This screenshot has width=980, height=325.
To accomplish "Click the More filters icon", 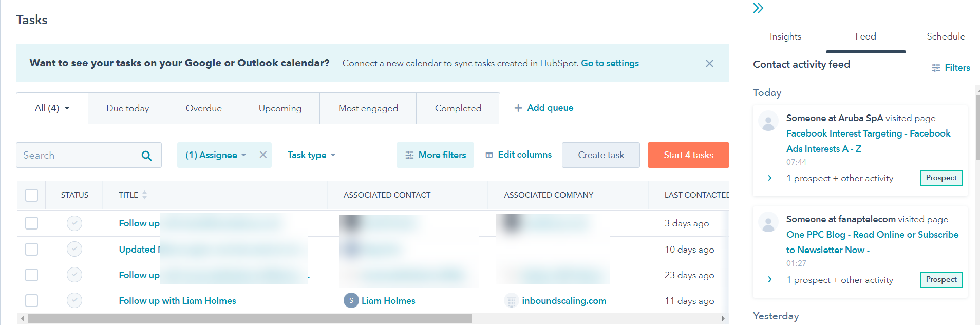I will (409, 155).
